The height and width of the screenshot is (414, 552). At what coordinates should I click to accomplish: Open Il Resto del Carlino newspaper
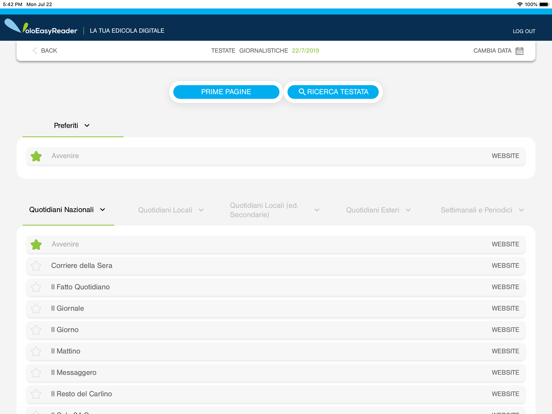[x=81, y=394]
